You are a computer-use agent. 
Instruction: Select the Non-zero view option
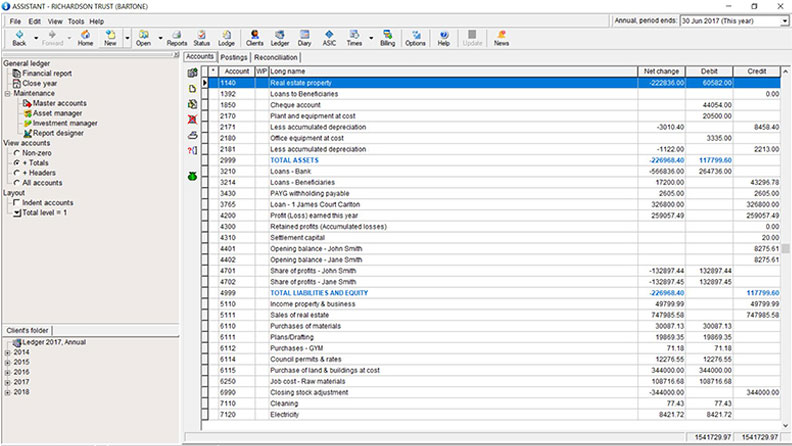[x=17, y=152]
